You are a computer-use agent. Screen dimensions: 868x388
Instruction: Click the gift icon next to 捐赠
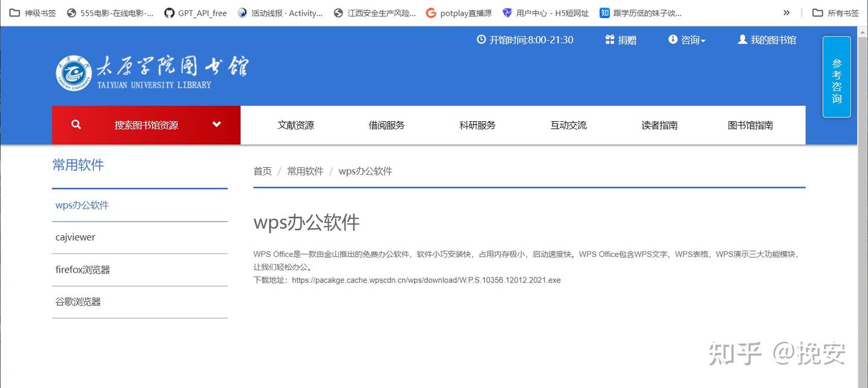tap(609, 39)
